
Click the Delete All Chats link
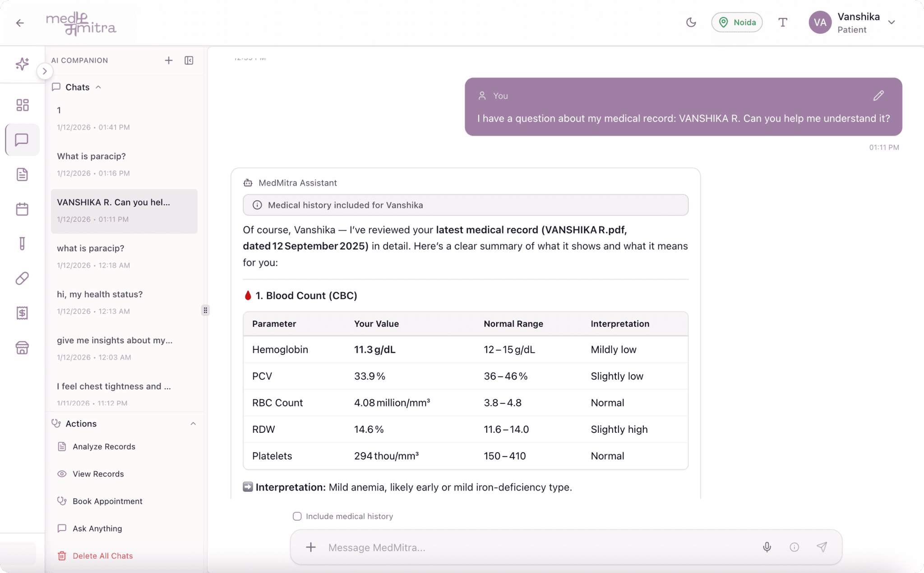pyautogui.click(x=102, y=555)
